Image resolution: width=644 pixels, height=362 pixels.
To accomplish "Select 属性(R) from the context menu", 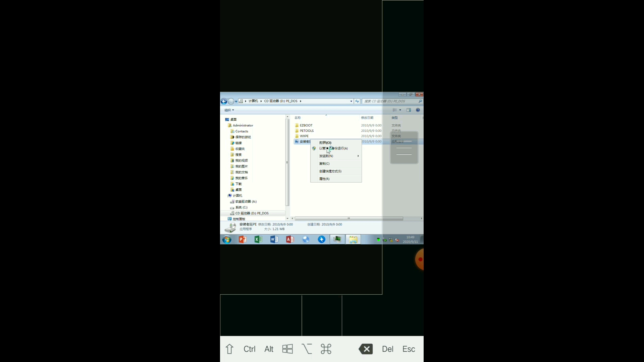I will (x=324, y=179).
